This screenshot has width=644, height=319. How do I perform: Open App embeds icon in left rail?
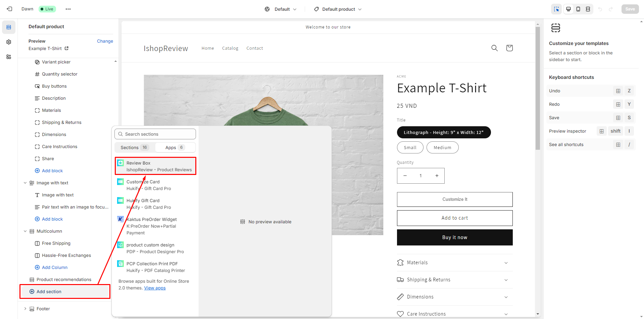9,57
